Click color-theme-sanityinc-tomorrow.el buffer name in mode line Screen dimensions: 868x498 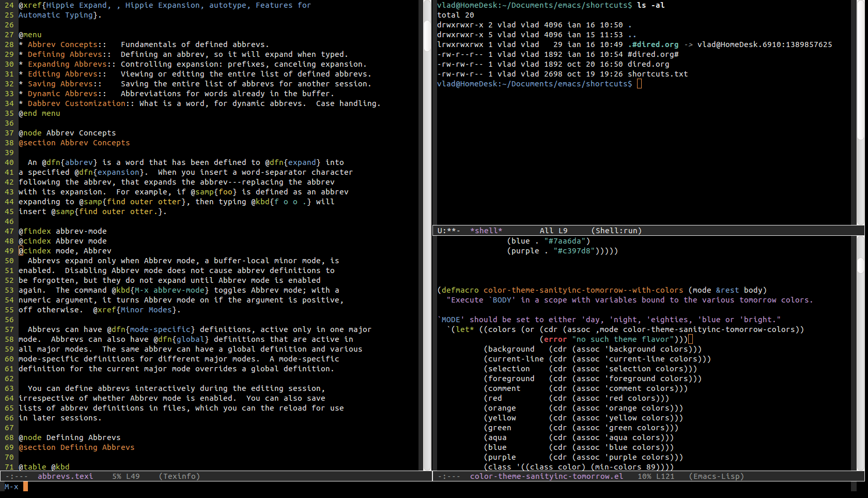coord(547,476)
